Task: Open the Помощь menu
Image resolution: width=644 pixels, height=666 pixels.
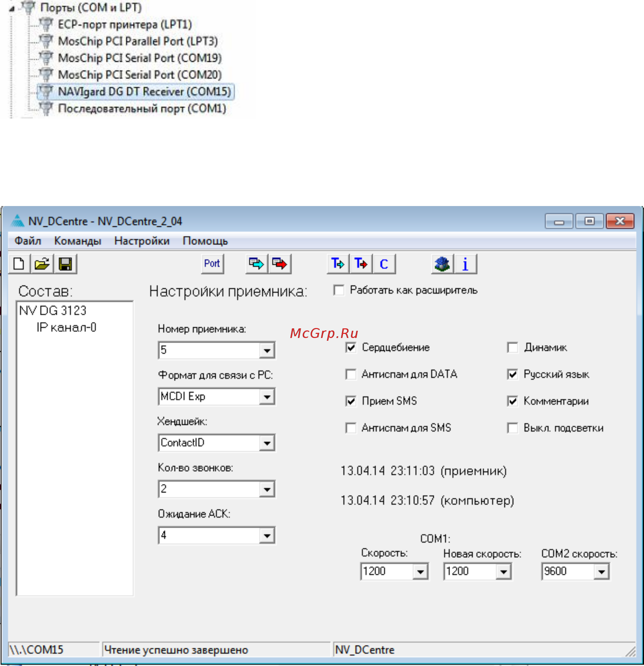Action: pos(205,241)
